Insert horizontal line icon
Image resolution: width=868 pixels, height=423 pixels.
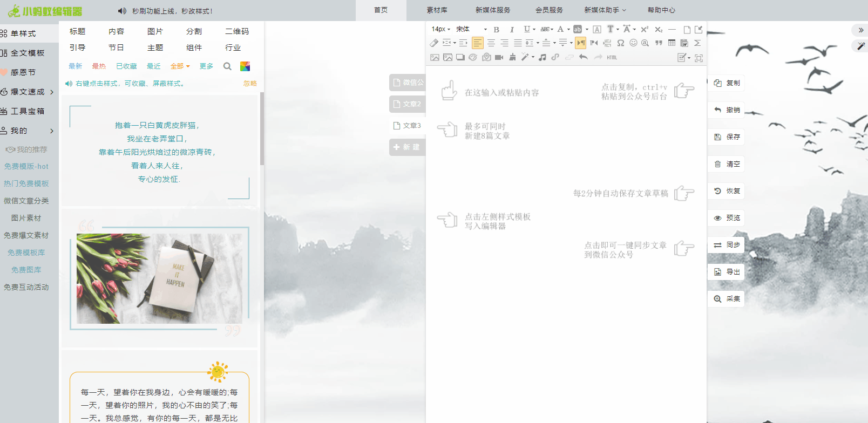point(672,29)
